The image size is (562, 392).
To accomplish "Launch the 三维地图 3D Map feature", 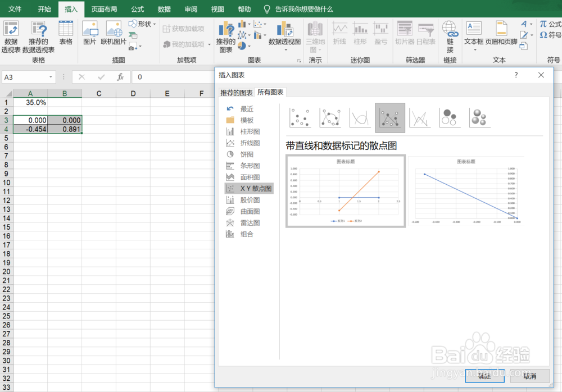I will (315, 35).
